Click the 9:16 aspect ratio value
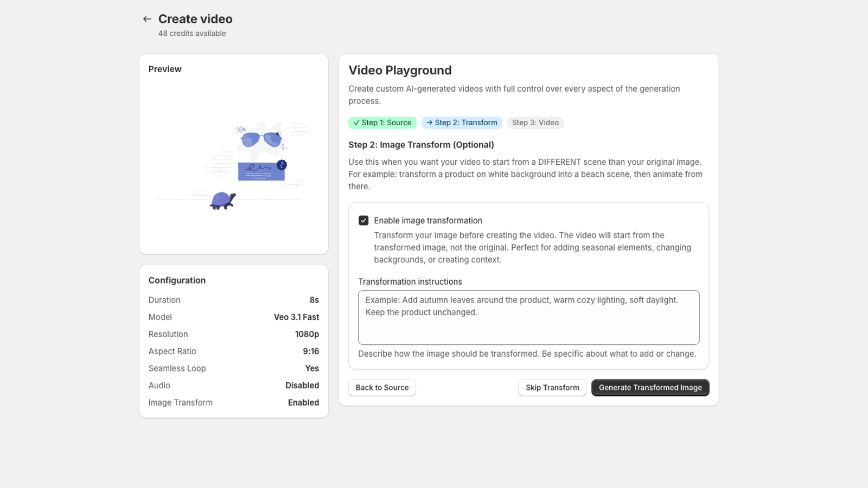868x488 pixels. click(311, 351)
